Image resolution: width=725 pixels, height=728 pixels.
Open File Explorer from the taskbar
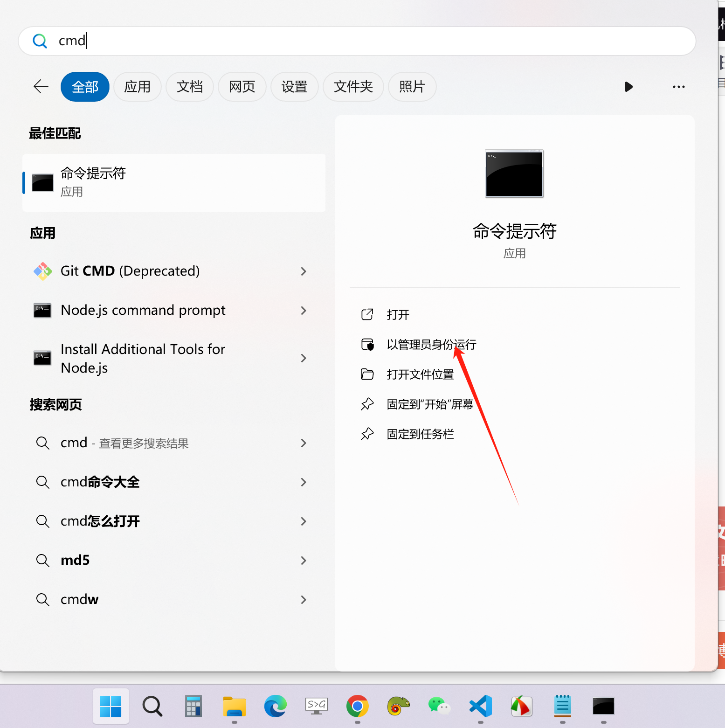(234, 706)
